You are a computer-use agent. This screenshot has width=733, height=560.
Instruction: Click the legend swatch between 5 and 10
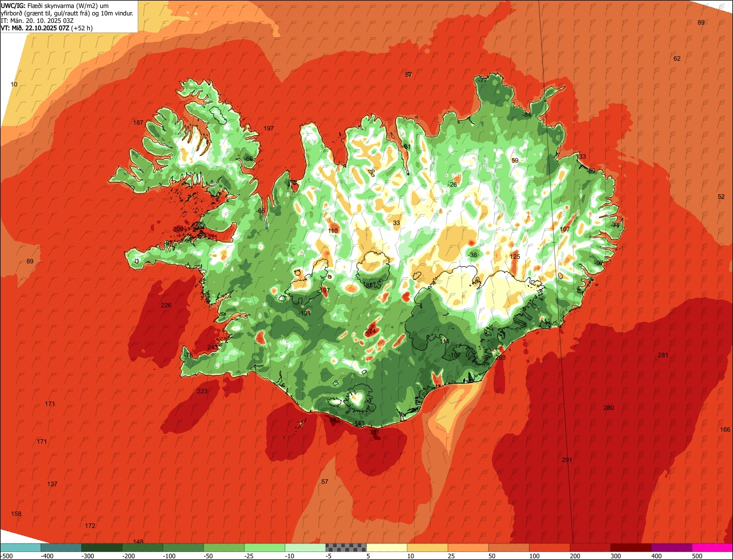[x=387, y=547]
